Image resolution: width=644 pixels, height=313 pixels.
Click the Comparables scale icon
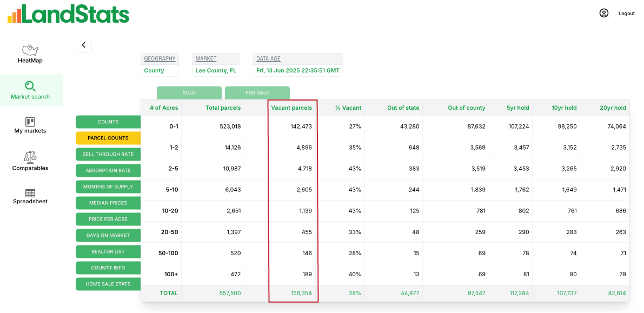tap(30, 157)
